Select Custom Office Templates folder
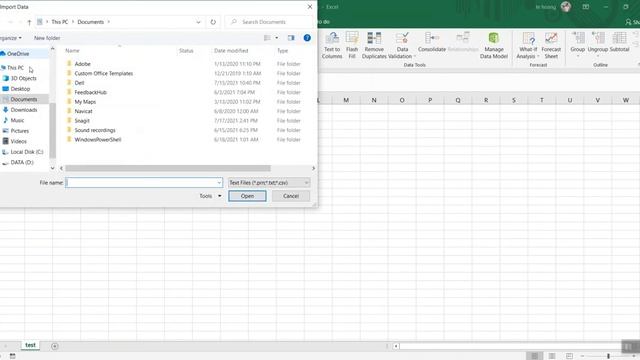The height and width of the screenshot is (360, 640). [x=104, y=73]
